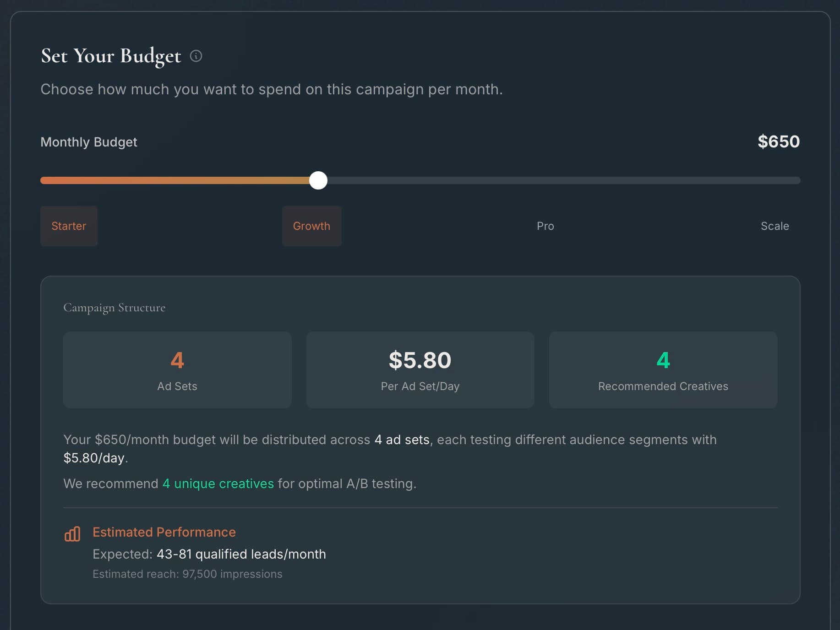
Task: Click the $650 budget amount display
Action: pos(779,142)
